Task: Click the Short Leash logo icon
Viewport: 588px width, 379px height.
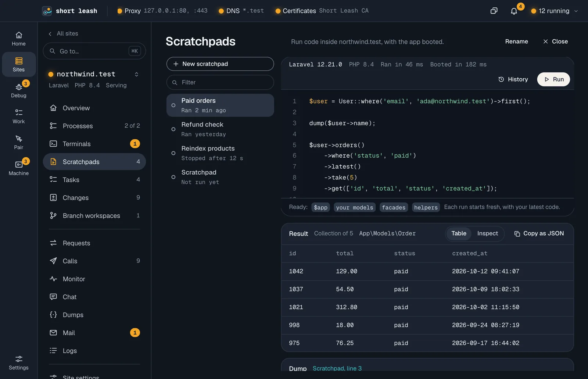Action: click(x=47, y=11)
